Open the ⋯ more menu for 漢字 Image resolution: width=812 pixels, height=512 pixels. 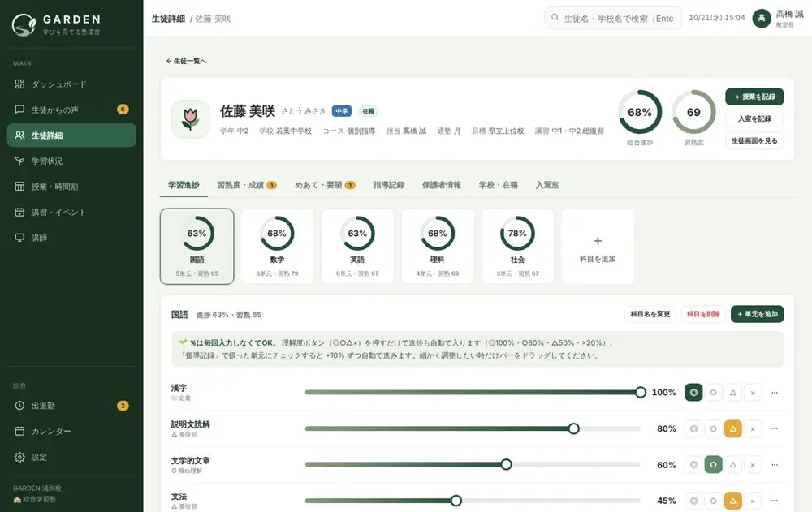click(x=775, y=393)
